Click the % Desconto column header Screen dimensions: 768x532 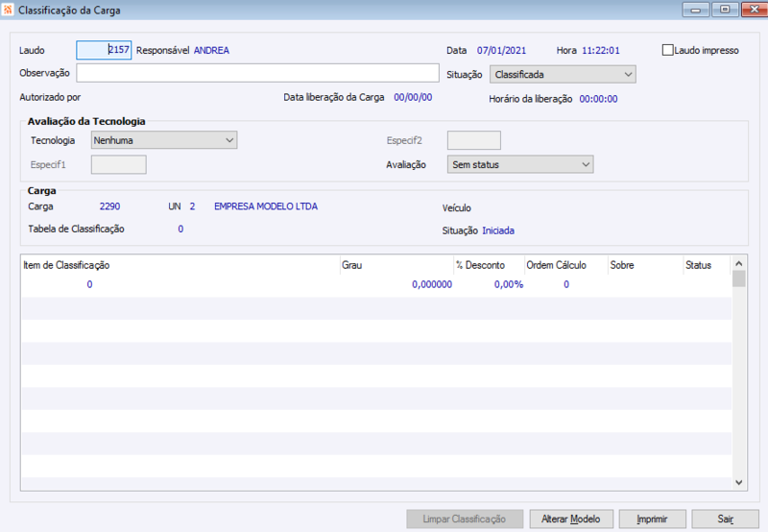[490, 265]
